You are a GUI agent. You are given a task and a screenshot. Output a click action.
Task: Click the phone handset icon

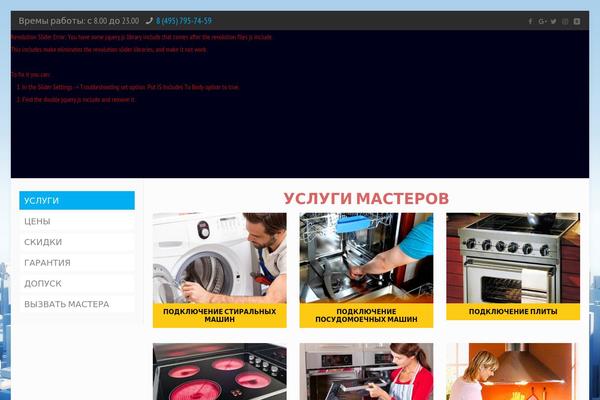149,21
